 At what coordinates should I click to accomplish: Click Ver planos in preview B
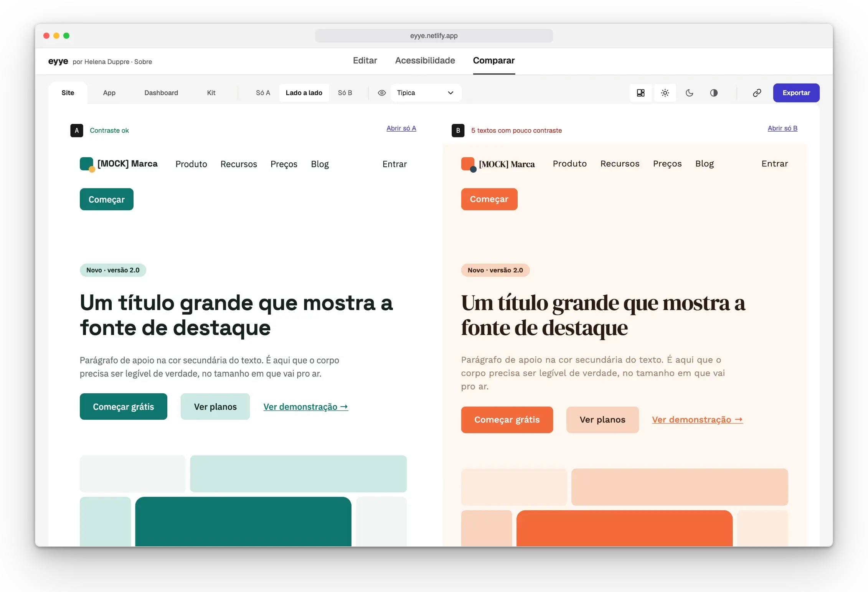[x=602, y=420]
